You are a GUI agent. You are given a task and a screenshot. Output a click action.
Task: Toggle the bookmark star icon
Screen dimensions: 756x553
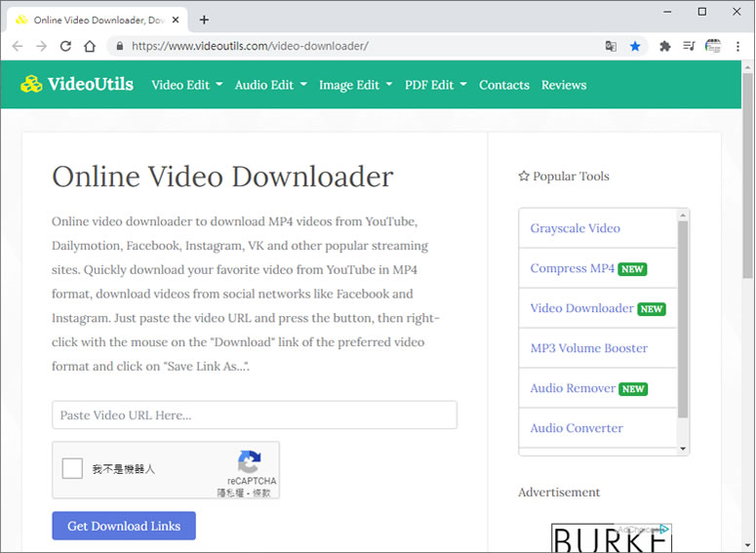tap(635, 46)
